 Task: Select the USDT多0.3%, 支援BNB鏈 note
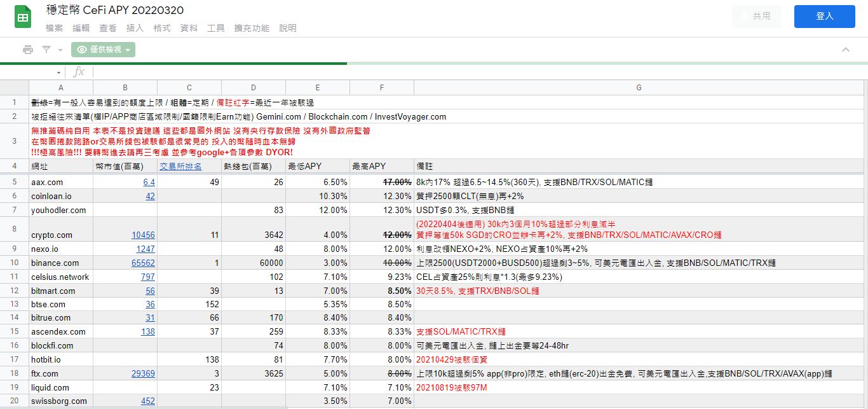point(639,210)
